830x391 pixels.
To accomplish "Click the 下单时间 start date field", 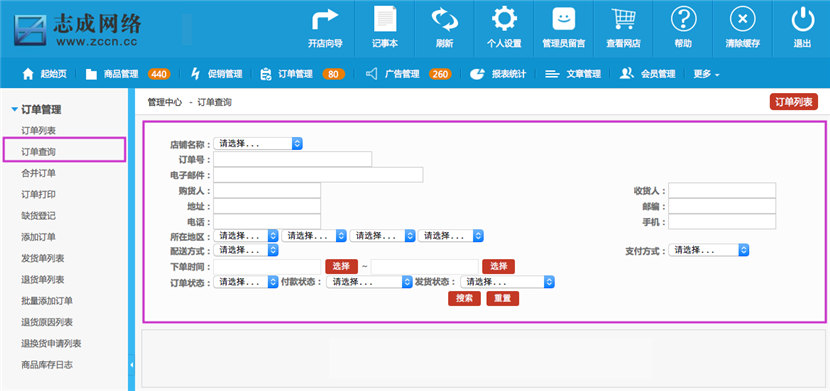I will (x=267, y=266).
